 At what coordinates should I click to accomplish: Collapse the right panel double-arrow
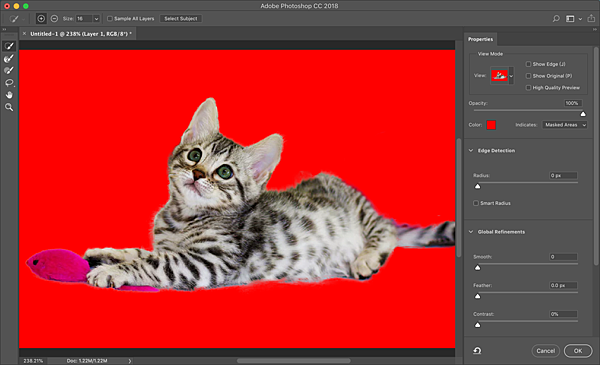click(x=595, y=29)
